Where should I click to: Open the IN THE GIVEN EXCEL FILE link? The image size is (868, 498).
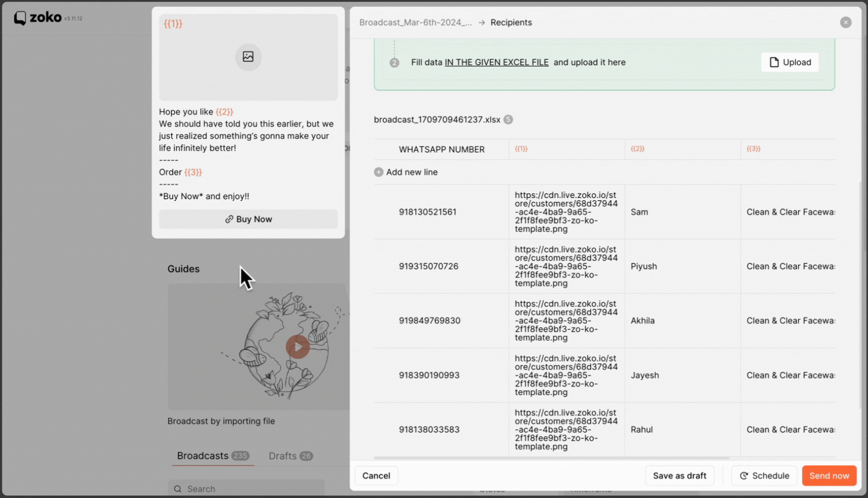(x=496, y=62)
